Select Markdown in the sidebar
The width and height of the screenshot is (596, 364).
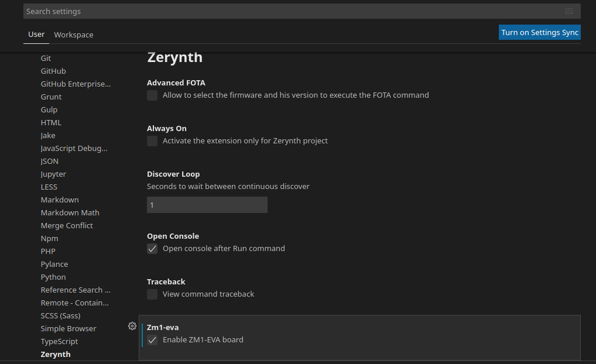60,200
